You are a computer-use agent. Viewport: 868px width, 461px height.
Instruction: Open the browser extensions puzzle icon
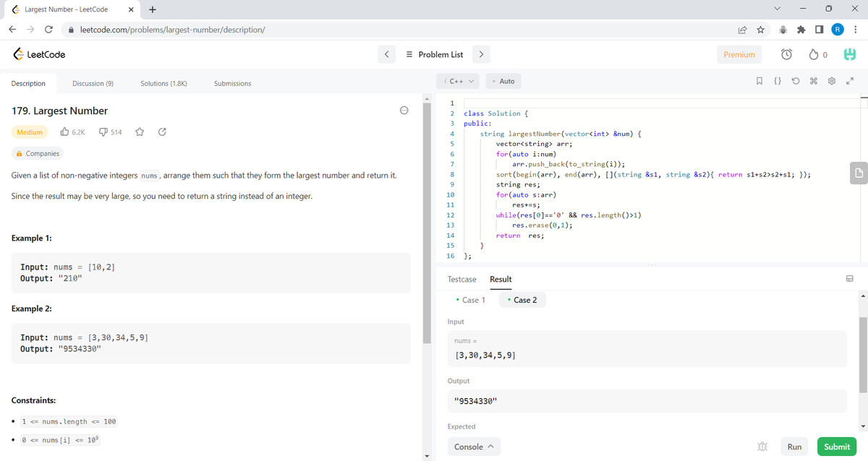pyautogui.click(x=801, y=30)
